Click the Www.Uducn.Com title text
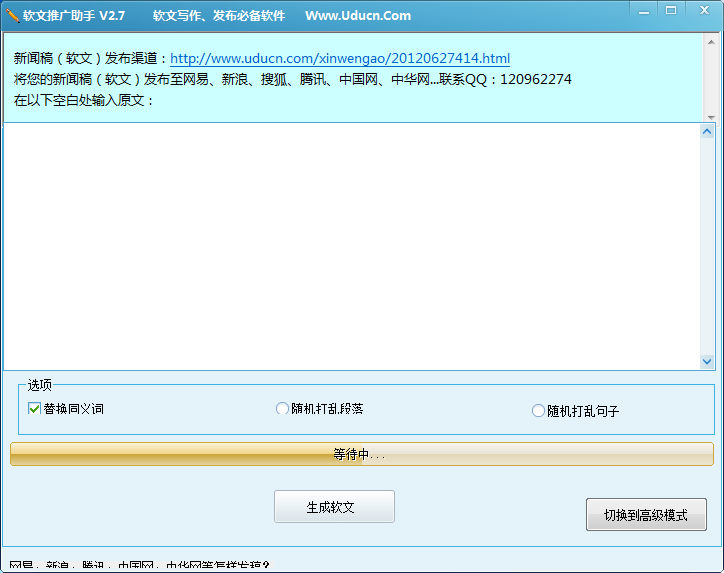The width and height of the screenshot is (724, 573). pyautogui.click(x=358, y=16)
